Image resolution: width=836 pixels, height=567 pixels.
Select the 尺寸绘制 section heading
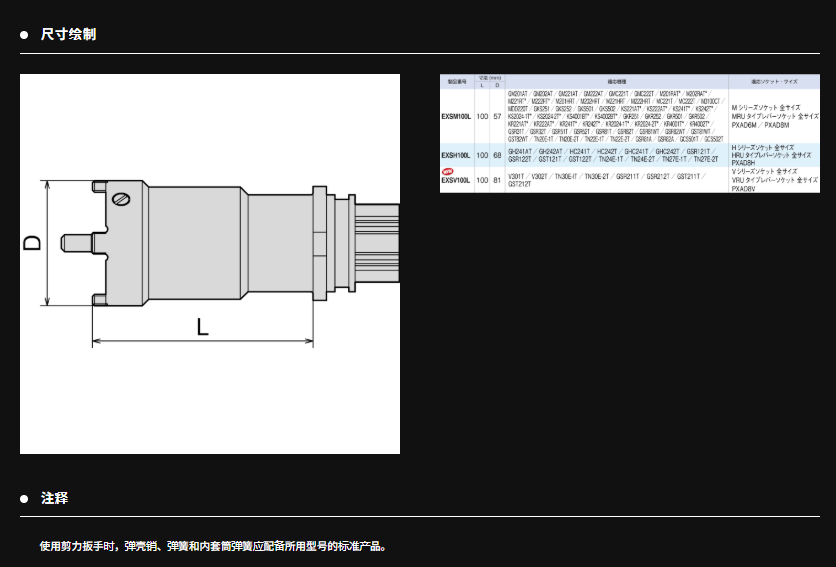tap(68, 35)
